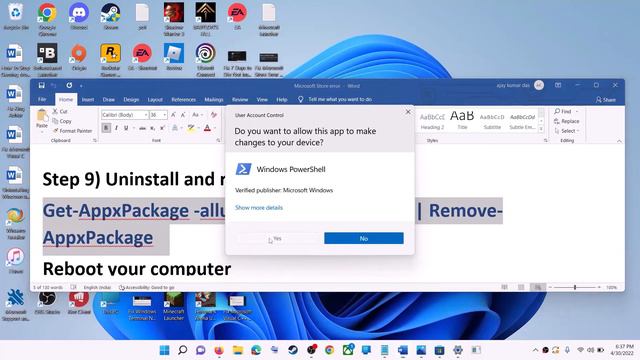Screen dimensions: 640x360
Task: Click the user account avatar in Word
Action: tap(539, 85)
